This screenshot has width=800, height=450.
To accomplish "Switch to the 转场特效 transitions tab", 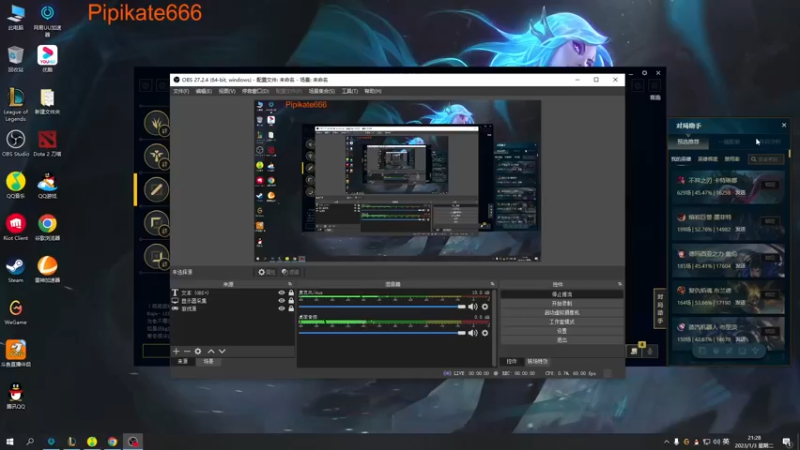I will pos(537,361).
